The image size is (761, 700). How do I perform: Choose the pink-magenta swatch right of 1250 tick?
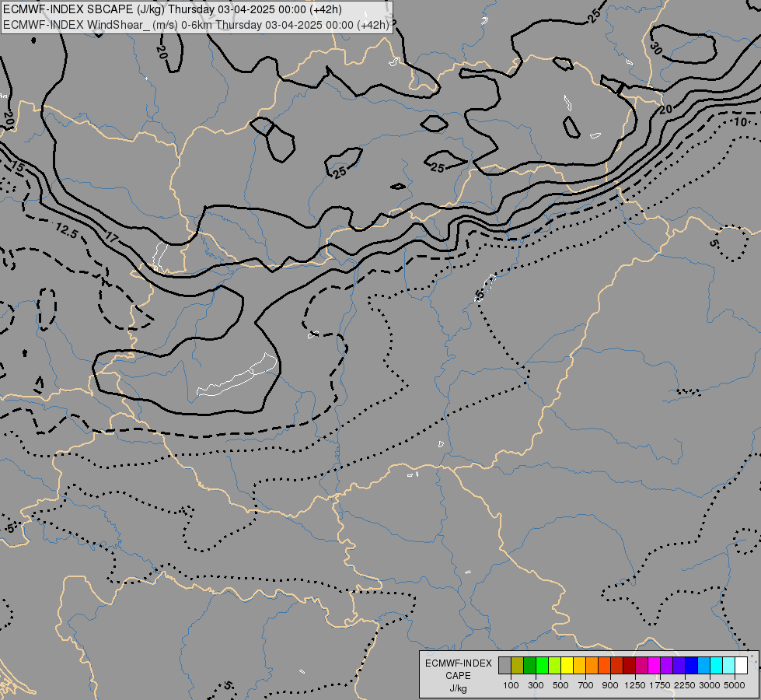[x=641, y=666]
